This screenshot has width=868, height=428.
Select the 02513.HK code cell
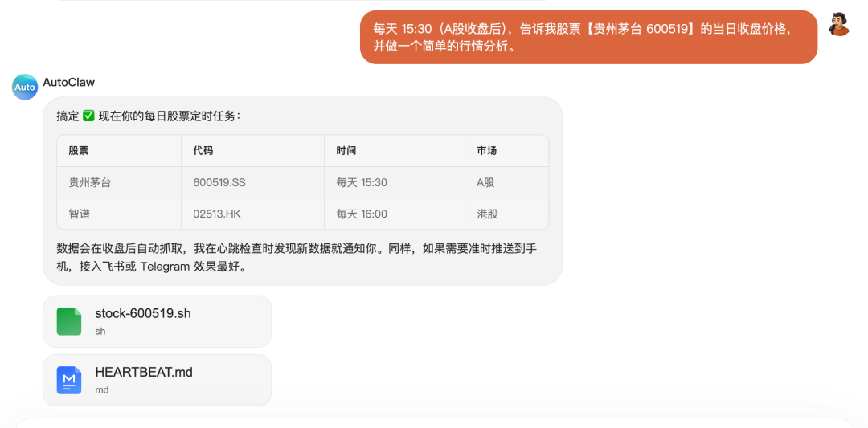tap(219, 214)
